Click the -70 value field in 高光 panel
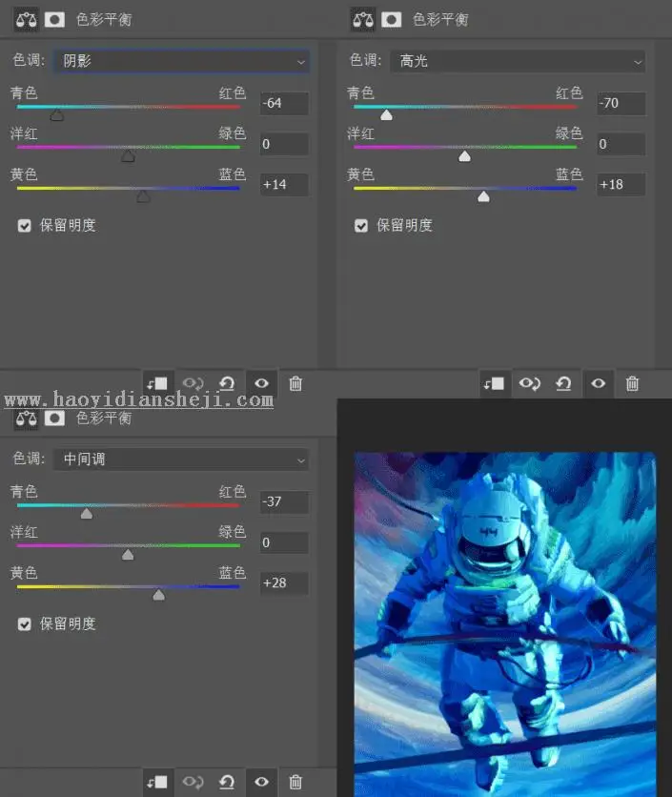The height and width of the screenshot is (797, 672). (621, 103)
